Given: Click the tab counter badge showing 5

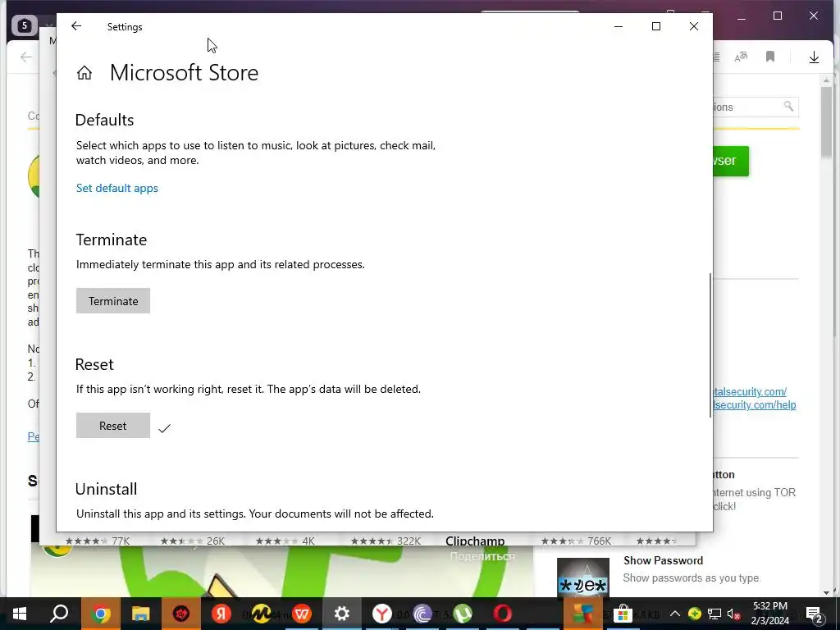Looking at the screenshot, I should (24, 25).
